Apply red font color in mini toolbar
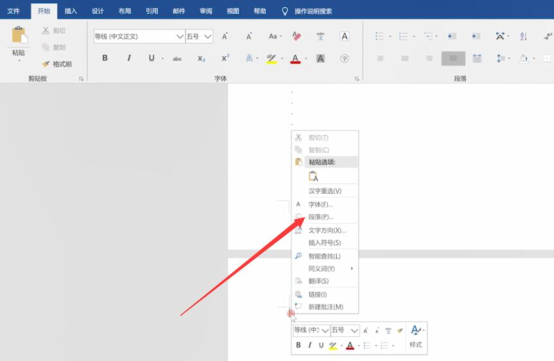Viewport: 554px width, 361px height. click(x=350, y=345)
